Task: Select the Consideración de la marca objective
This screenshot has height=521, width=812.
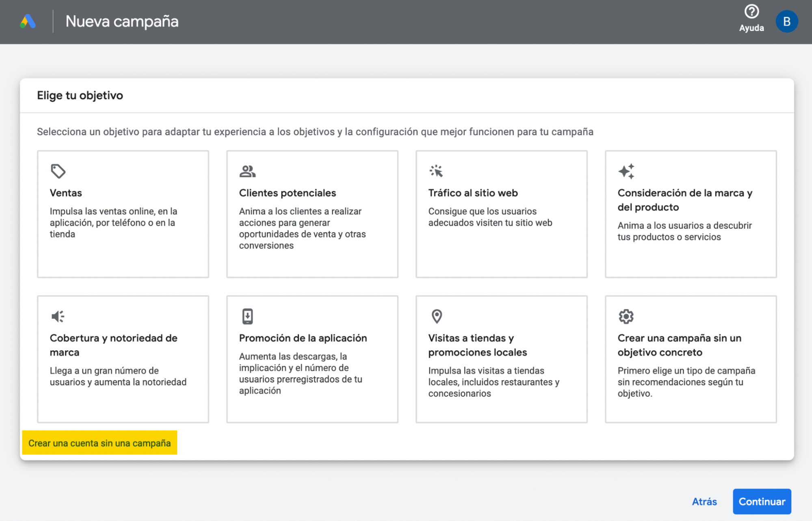Action: click(691, 214)
